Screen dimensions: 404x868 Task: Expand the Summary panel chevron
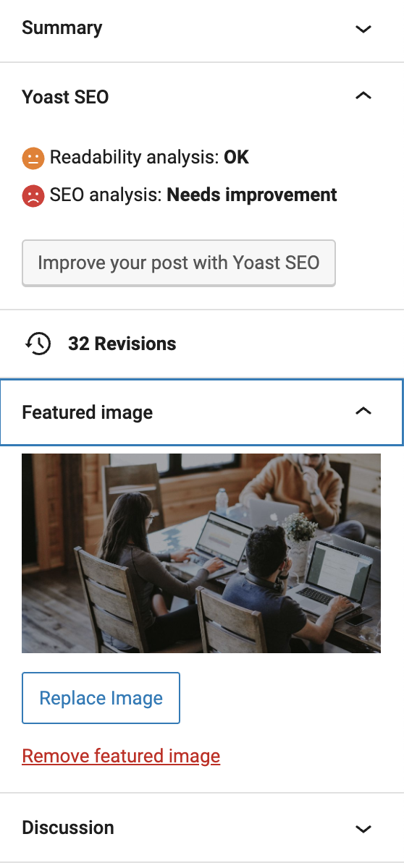(363, 29)
